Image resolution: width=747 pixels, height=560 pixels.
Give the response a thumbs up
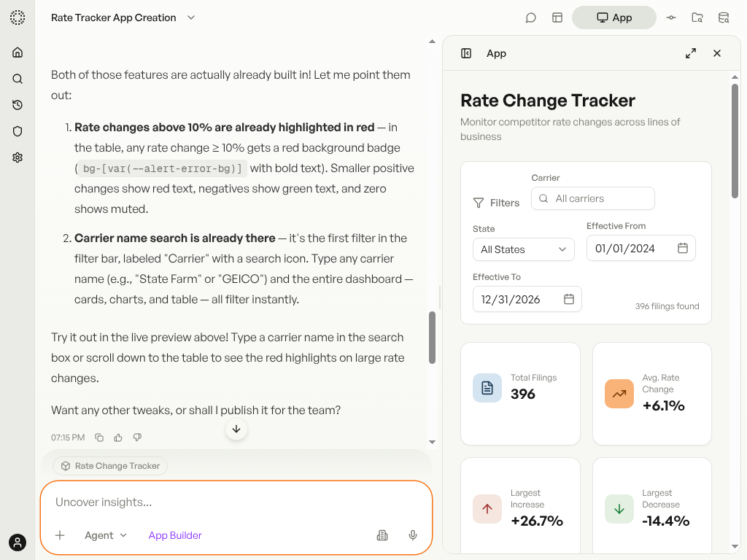[118, 437]
